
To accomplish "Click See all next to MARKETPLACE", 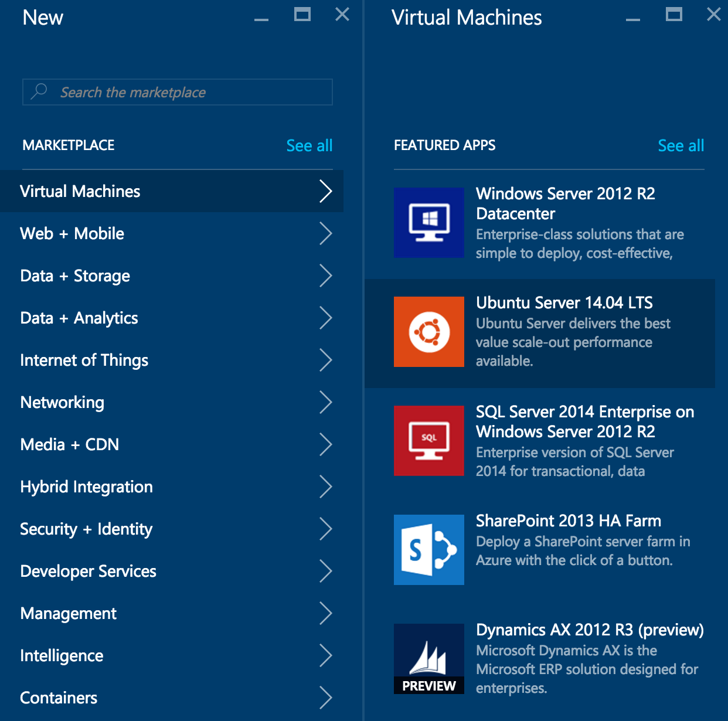I will (x=309, y=145).
